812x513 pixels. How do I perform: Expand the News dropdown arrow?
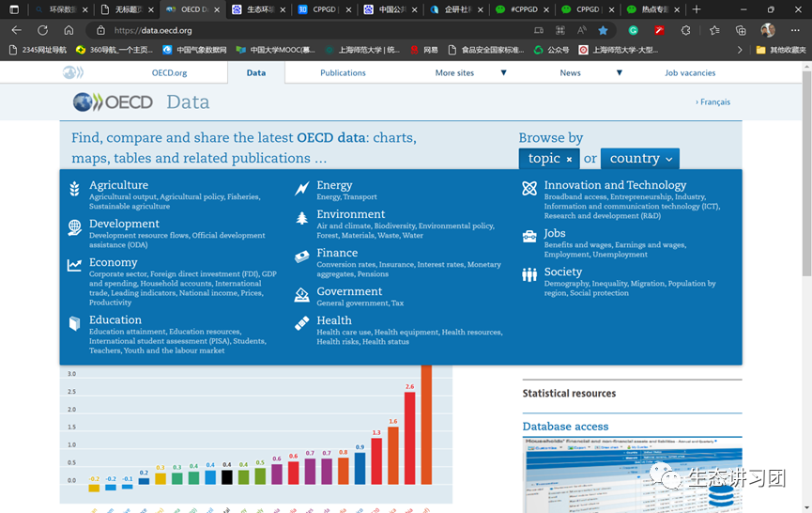(620, 72)
